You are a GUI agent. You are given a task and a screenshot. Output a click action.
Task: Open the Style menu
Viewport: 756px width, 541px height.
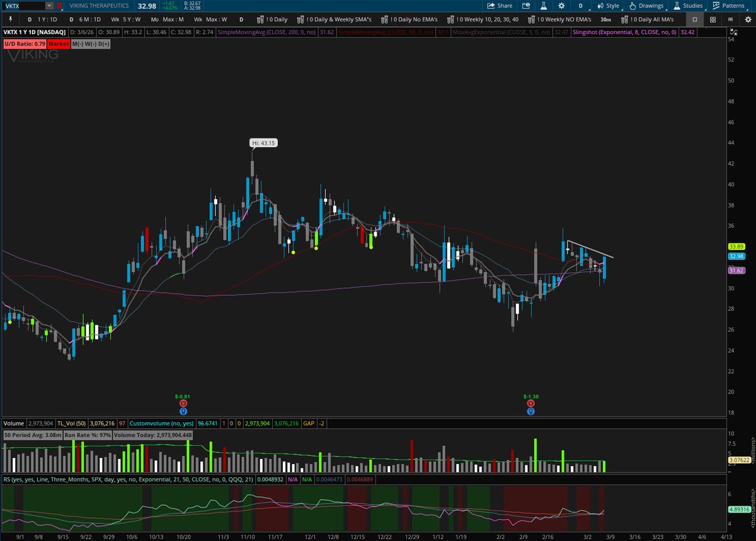coord(608,6)
